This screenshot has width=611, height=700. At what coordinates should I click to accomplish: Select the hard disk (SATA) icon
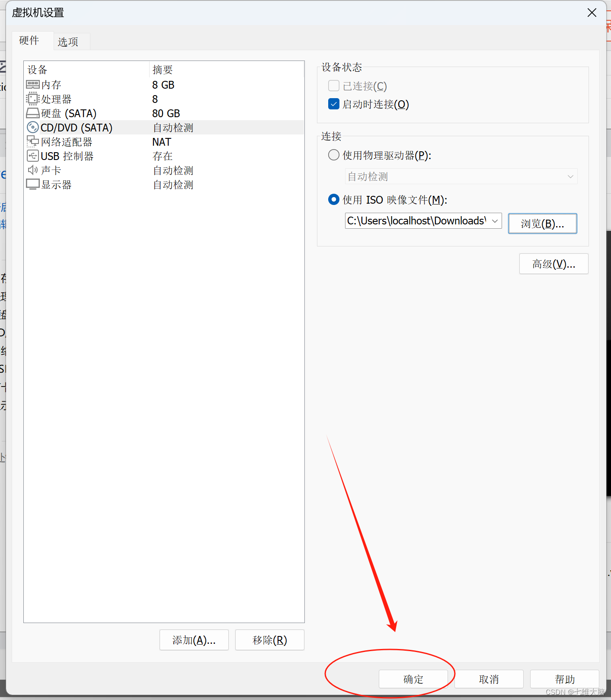(x=33, y=113)
